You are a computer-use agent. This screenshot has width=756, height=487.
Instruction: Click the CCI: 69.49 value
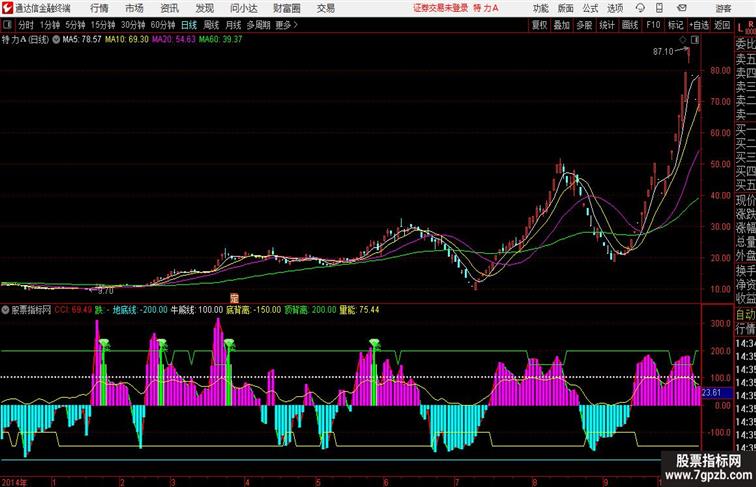73,310
